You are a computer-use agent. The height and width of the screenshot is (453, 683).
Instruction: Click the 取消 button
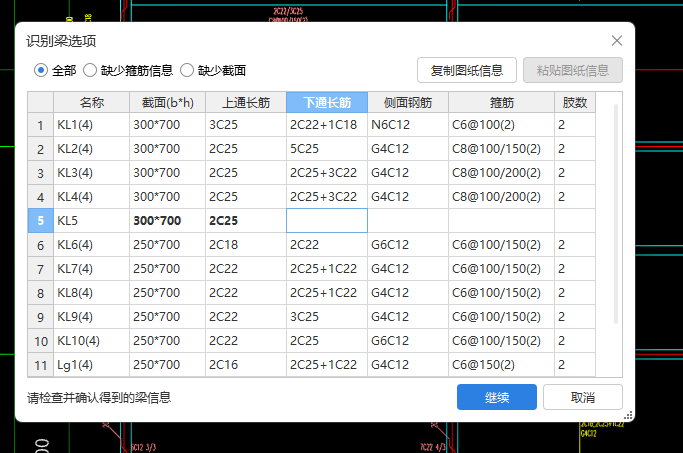coord(582,397)
